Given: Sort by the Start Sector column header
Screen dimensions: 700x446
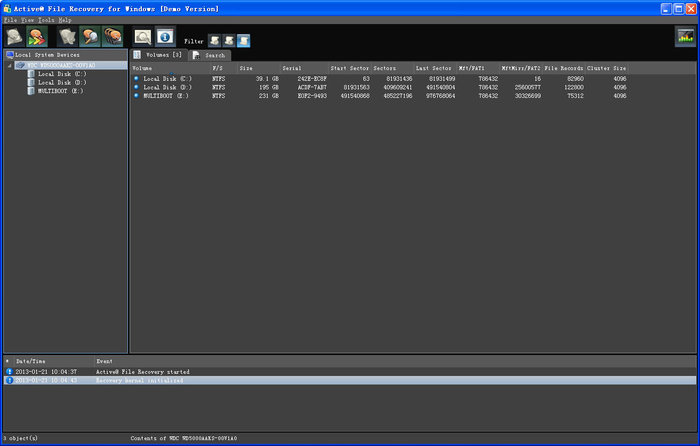Looking at the screenshot, I should (x=350, y=68).
